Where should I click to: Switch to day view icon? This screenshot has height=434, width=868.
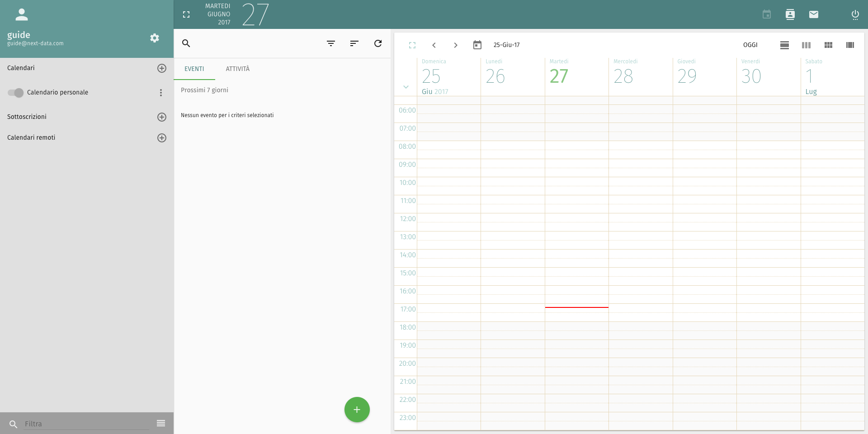[x=785, y=45]
